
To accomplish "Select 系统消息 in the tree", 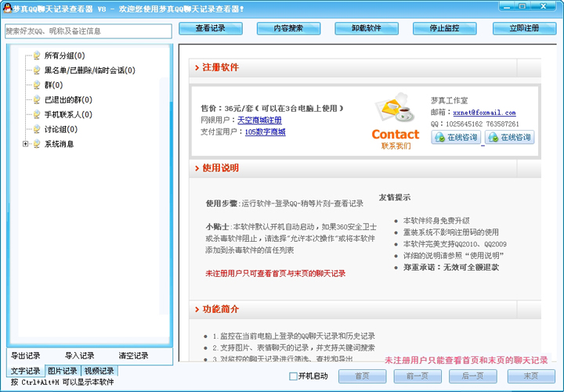I will pos(59,144).
